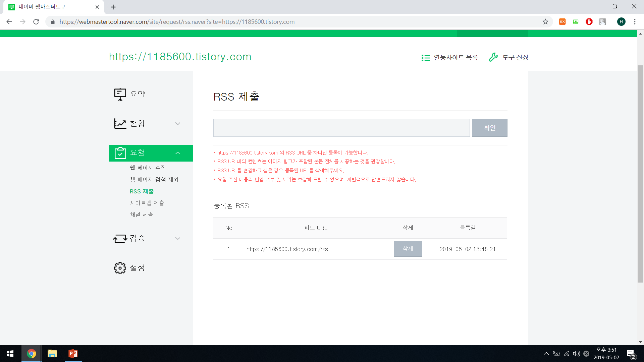This screenshot has width=644, height=362.
Task: Click the 설정 gear icon
Action: pyautogui.click(x=120, y=268)
